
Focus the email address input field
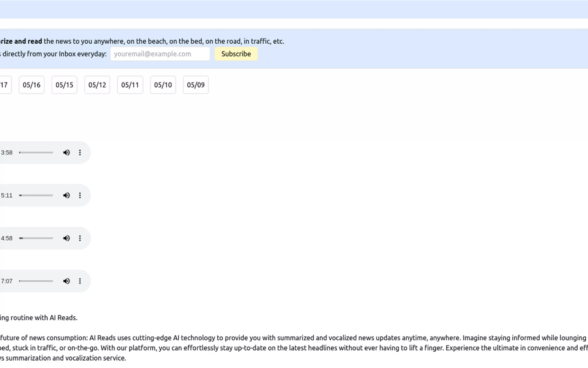pyautogui.click(x=160, y=54)
